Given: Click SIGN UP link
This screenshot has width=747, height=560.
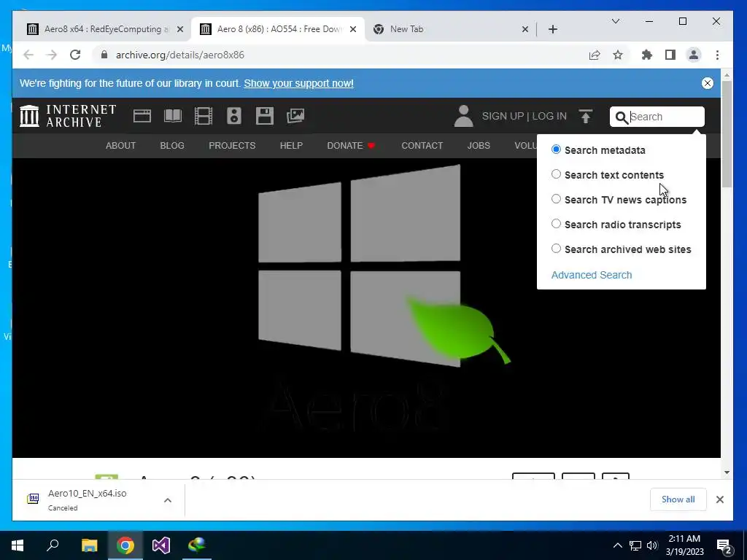Looking at the screenshot, I should [x=503, y=116].
